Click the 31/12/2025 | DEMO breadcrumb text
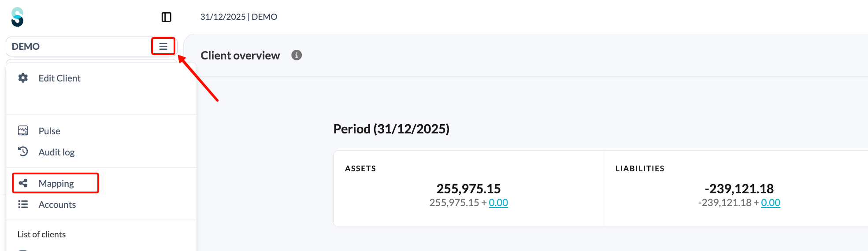Screen dimensions: 868x251 coord(239,17)
